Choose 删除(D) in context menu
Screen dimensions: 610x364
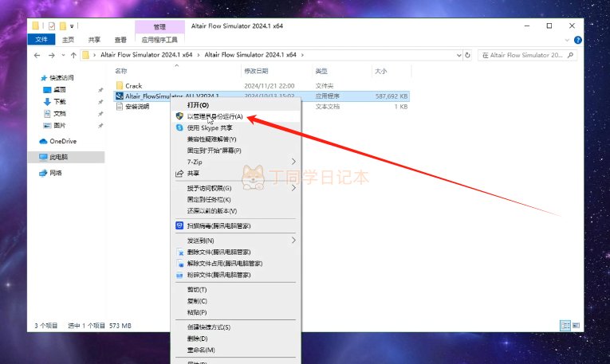[235, 339]
